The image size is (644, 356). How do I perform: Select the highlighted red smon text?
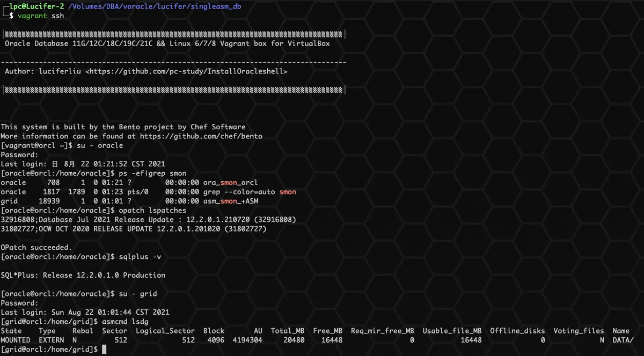point(287,191)
